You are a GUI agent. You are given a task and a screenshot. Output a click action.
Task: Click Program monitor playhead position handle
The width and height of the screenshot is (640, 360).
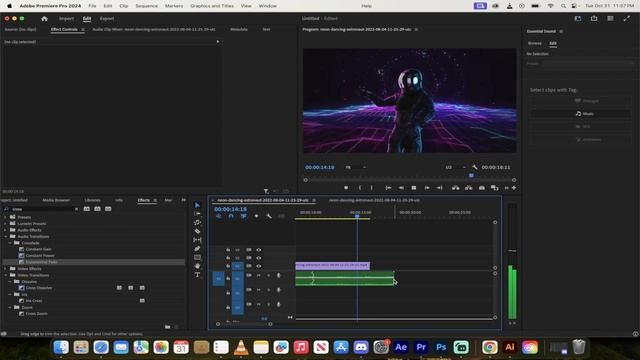pos(471,175)
